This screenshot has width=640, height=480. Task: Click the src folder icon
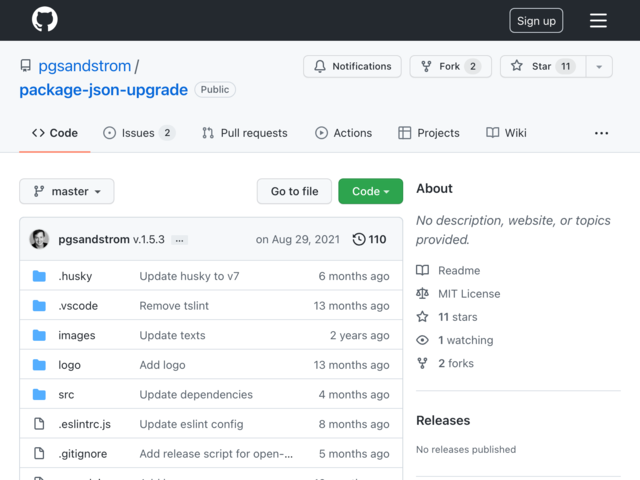click(39, 394)
